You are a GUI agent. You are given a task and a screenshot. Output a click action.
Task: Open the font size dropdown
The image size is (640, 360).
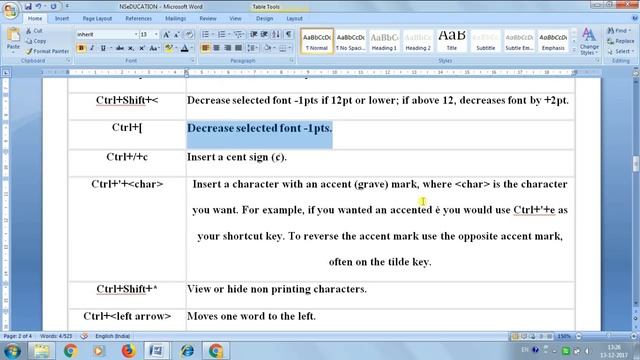(156, 35)
